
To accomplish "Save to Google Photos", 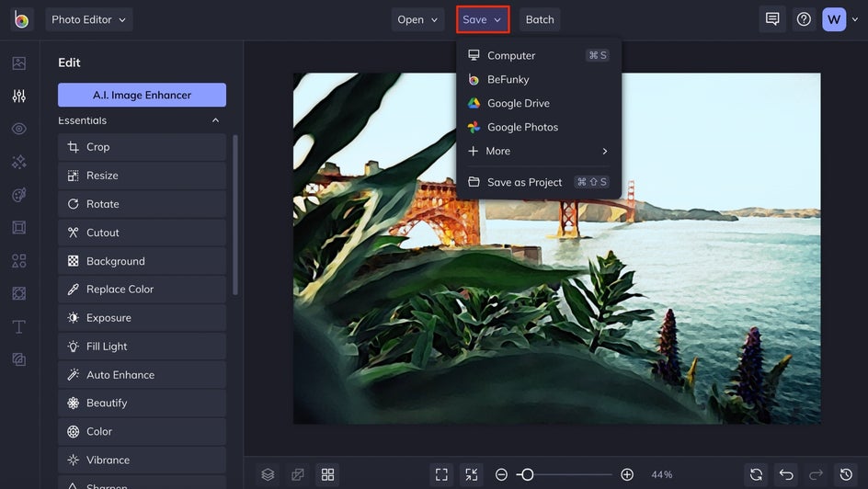I will point(538,127).
